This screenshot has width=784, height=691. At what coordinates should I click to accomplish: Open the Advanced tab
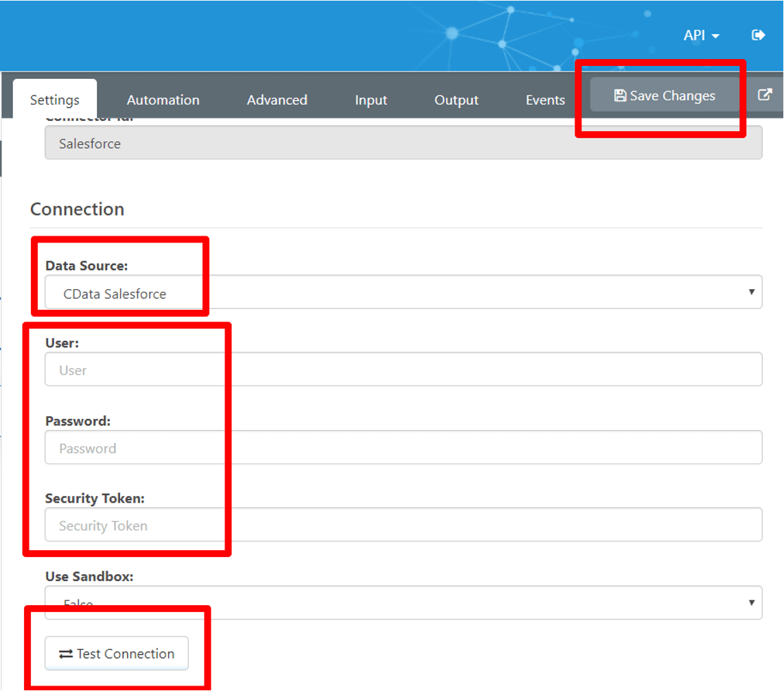pyautogui.click(x=277, y=100)
